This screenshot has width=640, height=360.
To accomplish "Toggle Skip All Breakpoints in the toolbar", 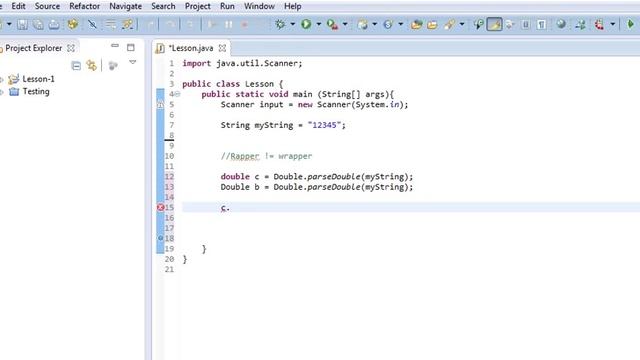I will click(x=93, y=24).
